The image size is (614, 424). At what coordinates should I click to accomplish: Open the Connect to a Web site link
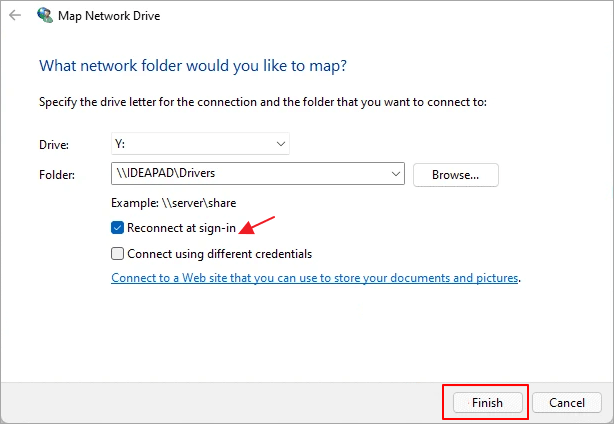tap(315, 278)
